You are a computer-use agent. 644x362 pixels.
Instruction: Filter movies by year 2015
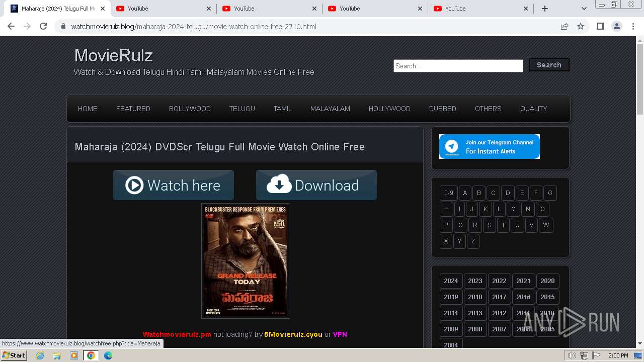pos(547,297)
